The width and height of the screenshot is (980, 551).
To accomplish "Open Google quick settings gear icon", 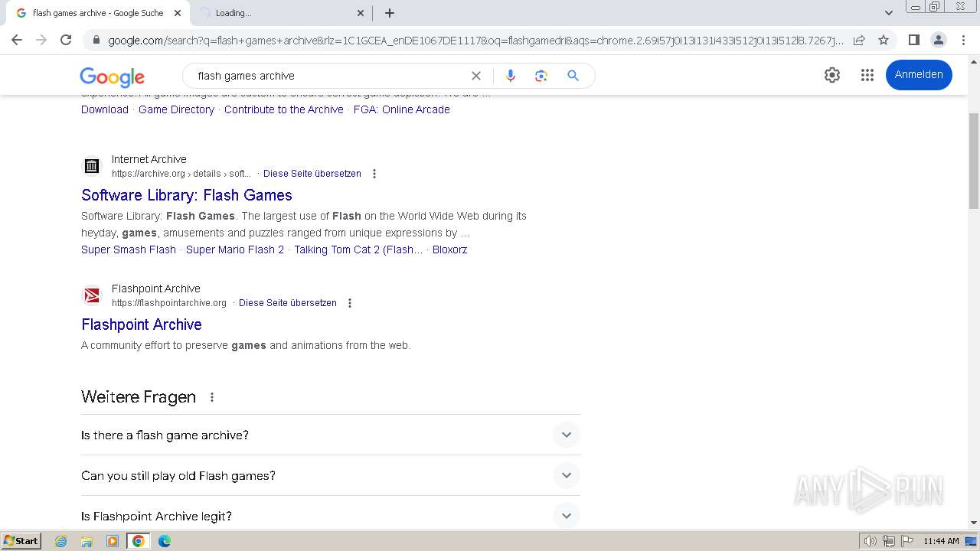I will (x=832, y=75).
